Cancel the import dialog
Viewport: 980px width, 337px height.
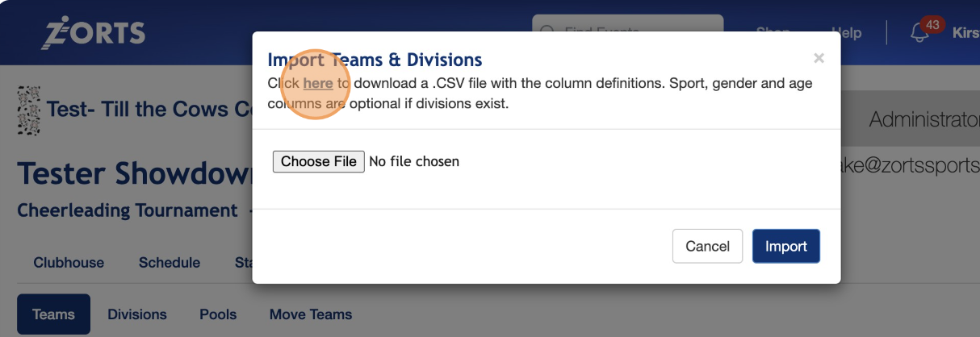click(707, 246)
